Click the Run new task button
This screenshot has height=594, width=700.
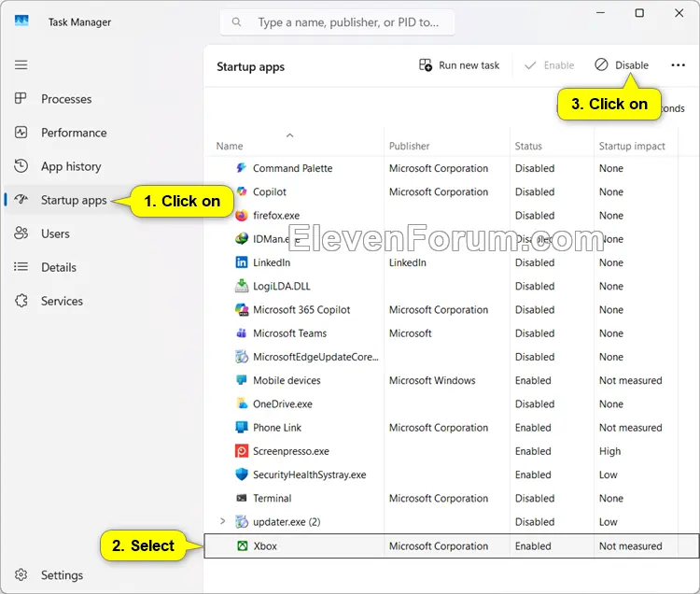[459, 65]
